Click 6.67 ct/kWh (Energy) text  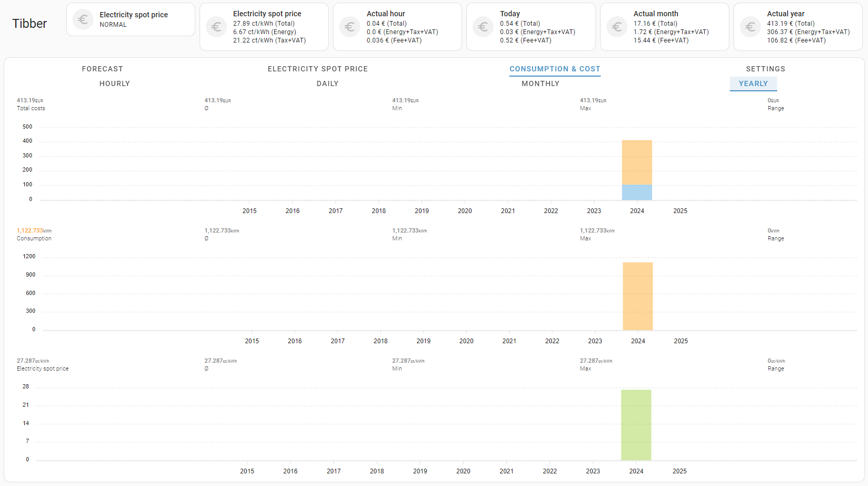pyautogui.click(x=265, y=32)
